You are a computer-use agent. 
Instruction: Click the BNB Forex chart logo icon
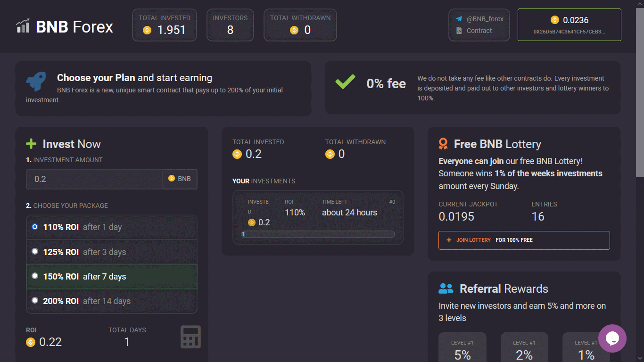tap(23, 26)
